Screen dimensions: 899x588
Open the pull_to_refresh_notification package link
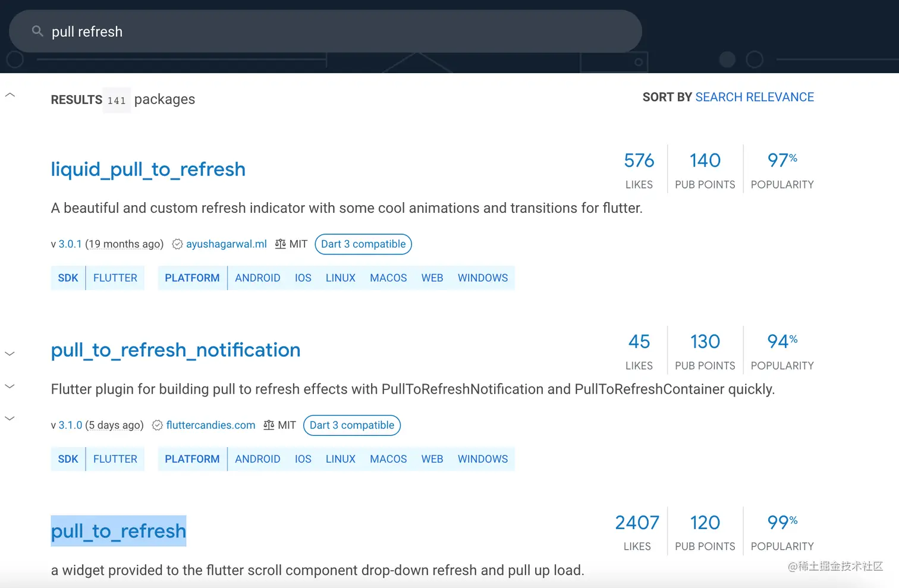[x=175, y=350]
